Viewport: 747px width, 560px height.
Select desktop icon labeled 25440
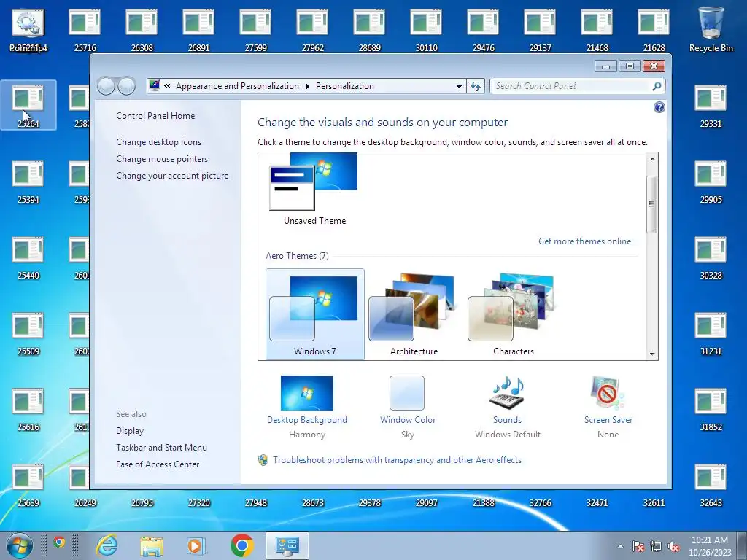click(x=28, y=257)
